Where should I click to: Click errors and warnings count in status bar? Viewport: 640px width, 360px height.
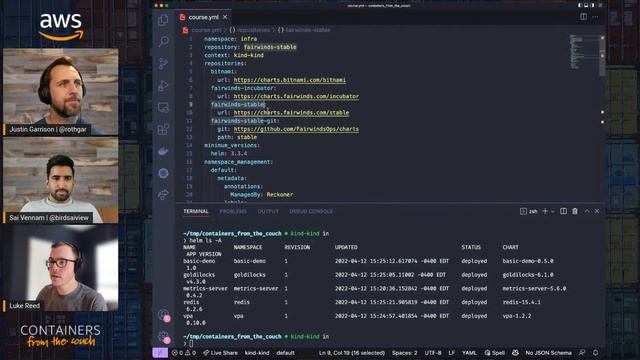pyautogui.click(x=184, y=353)
